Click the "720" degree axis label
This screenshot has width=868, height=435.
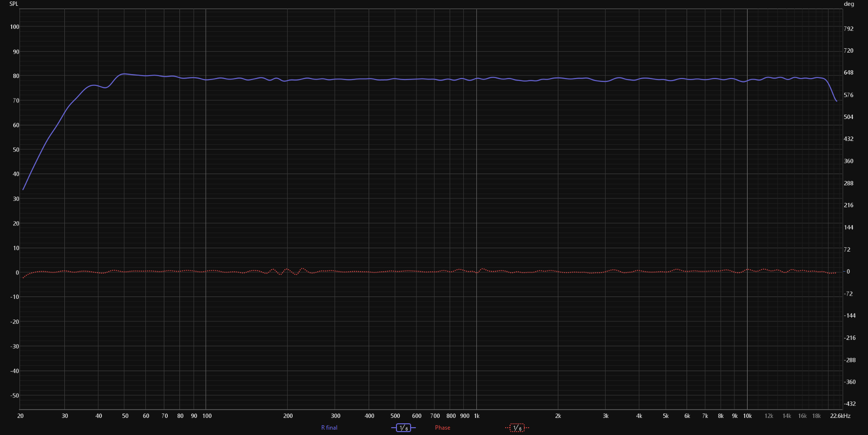click(x=849, y=51)
